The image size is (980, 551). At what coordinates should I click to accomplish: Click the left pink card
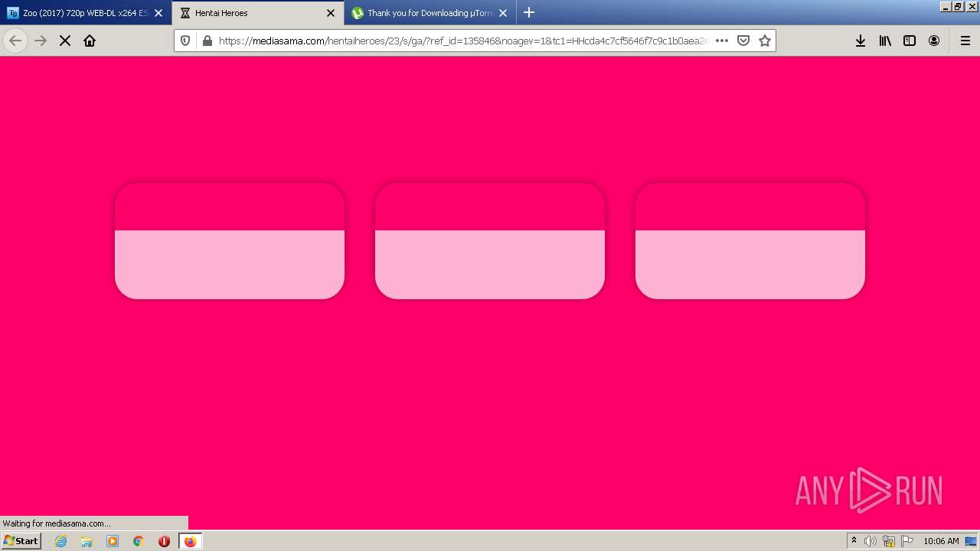[x=230, y=240]
